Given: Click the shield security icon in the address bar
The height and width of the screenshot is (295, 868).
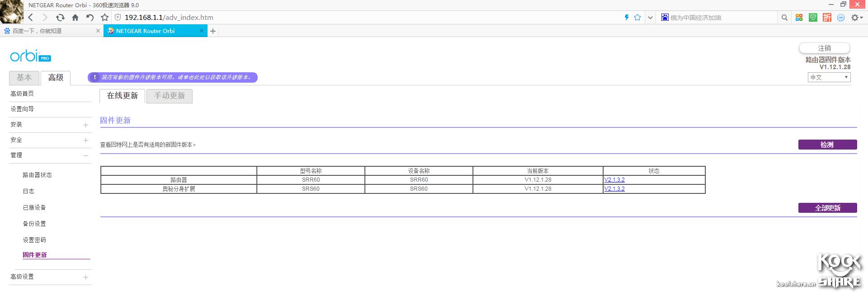Looking at the screenshot, I should [118, 18].
